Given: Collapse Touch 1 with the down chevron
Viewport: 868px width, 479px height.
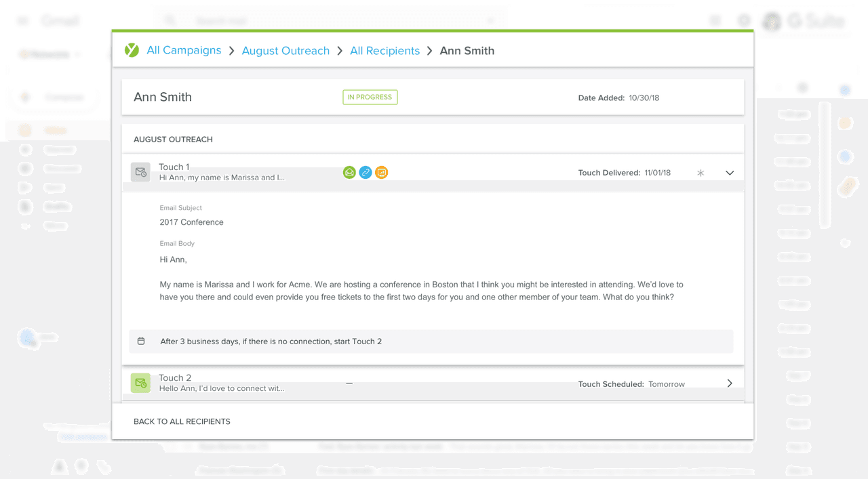Looking at the screenshot, I should (730, 173).
